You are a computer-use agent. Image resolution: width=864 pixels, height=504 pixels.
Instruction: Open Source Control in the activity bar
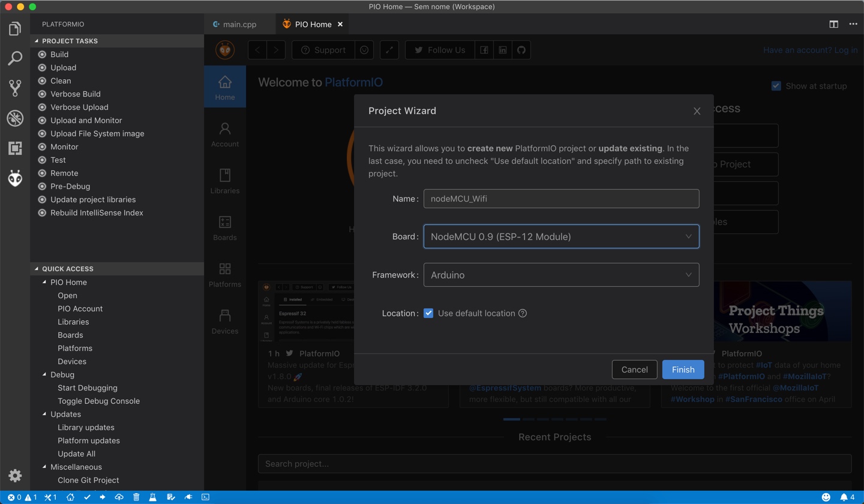pyautogui.click(x=15, y=88)
